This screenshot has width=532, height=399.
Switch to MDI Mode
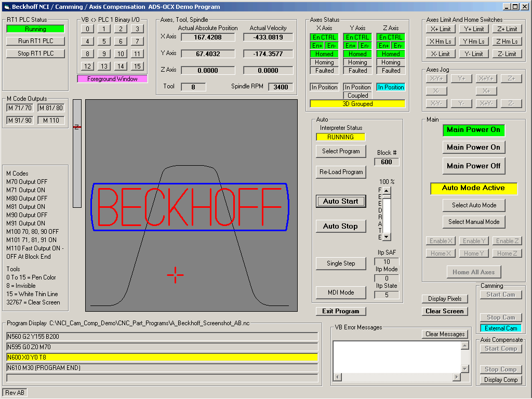pos(341,292)
